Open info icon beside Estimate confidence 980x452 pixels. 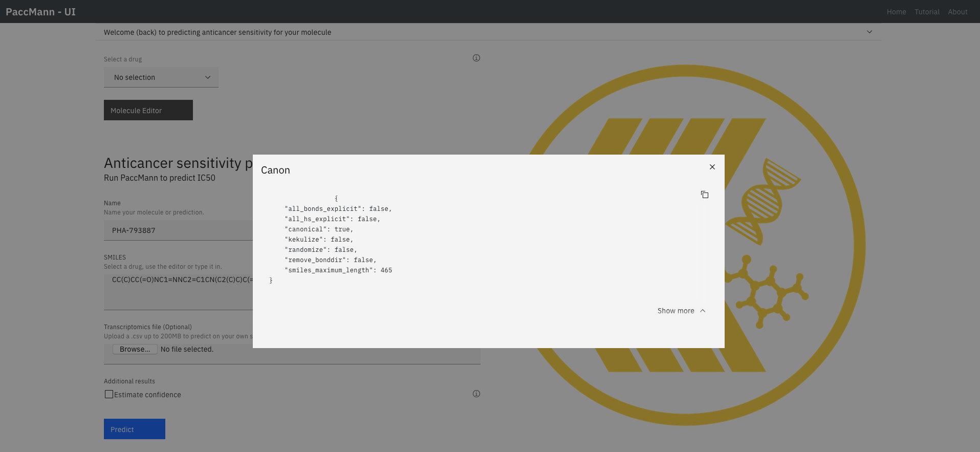tap(476, 394)
